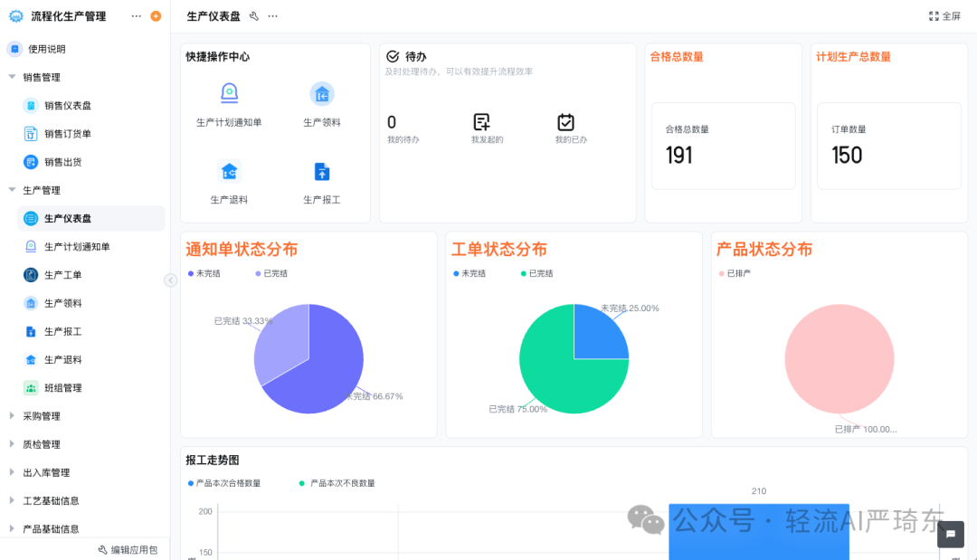Click the 编辑应用包 button at bottom left
Image resolution: width=977 pixels, height=560 pixels.
[x=129, y=549]
